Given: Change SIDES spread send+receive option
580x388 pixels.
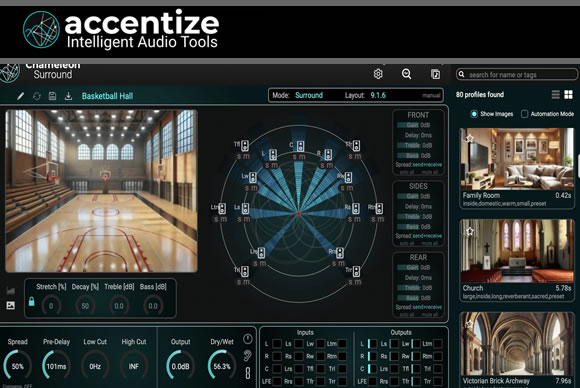Looking at the screenshot, I should 427,236.
